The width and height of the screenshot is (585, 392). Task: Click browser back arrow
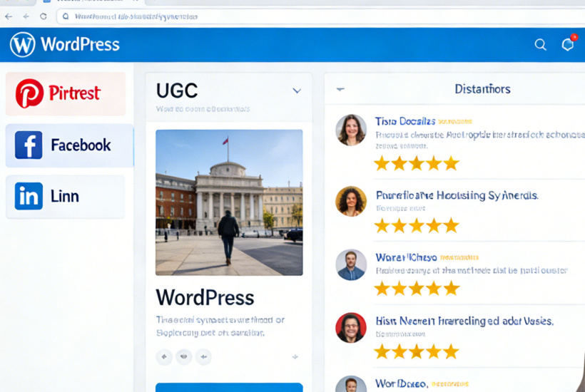pyautogui.click(x=9, y=16)
